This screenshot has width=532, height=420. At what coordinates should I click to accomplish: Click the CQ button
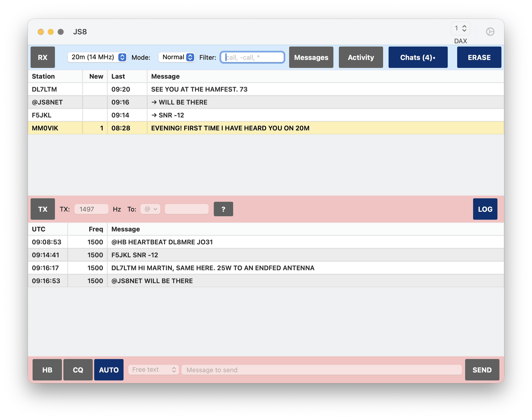pos(78,370)
